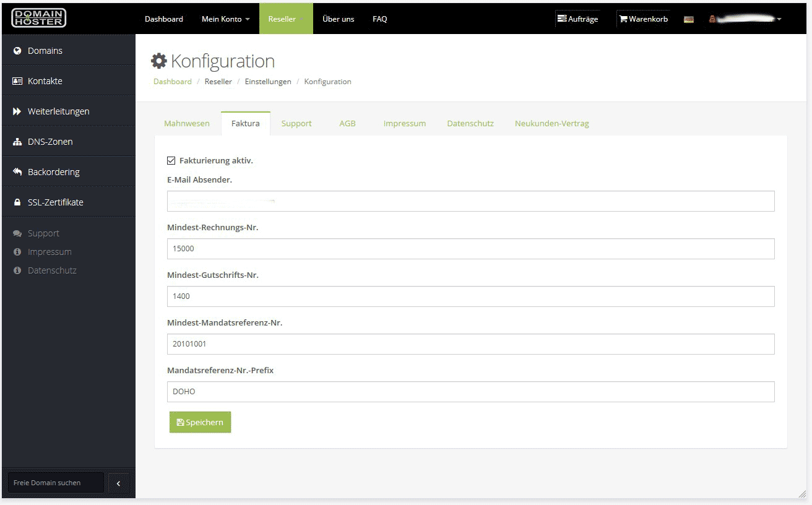Open the Mein Konto dropdown menu
The height and width of the screenshot is (505, 812).
[226, 19]
